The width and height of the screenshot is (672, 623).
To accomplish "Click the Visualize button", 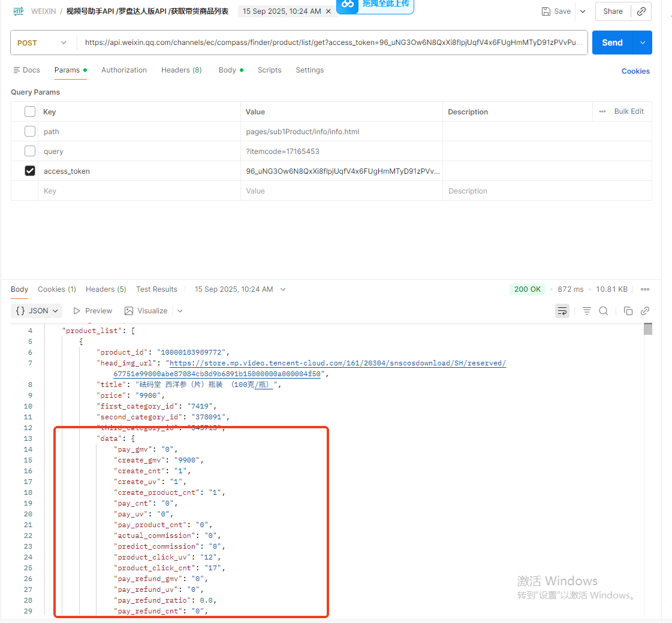I will point(146,311).
